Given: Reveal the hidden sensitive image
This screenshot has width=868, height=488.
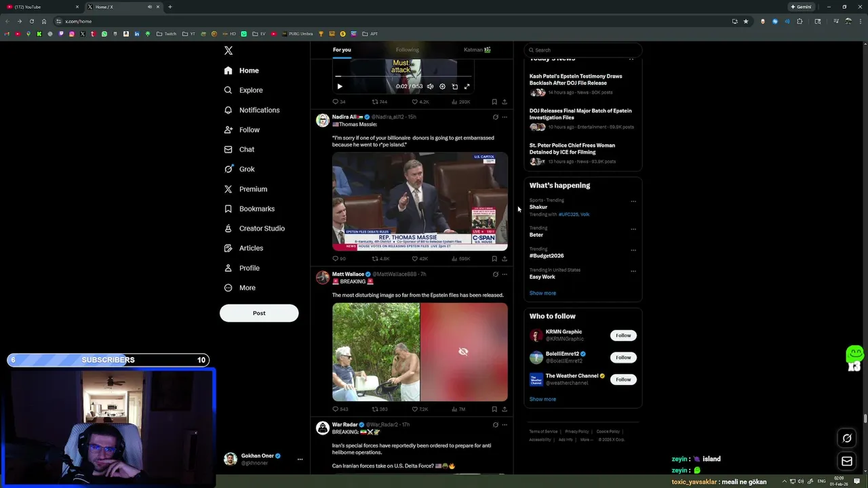Looking at the screenshot, I should point(464,352).
